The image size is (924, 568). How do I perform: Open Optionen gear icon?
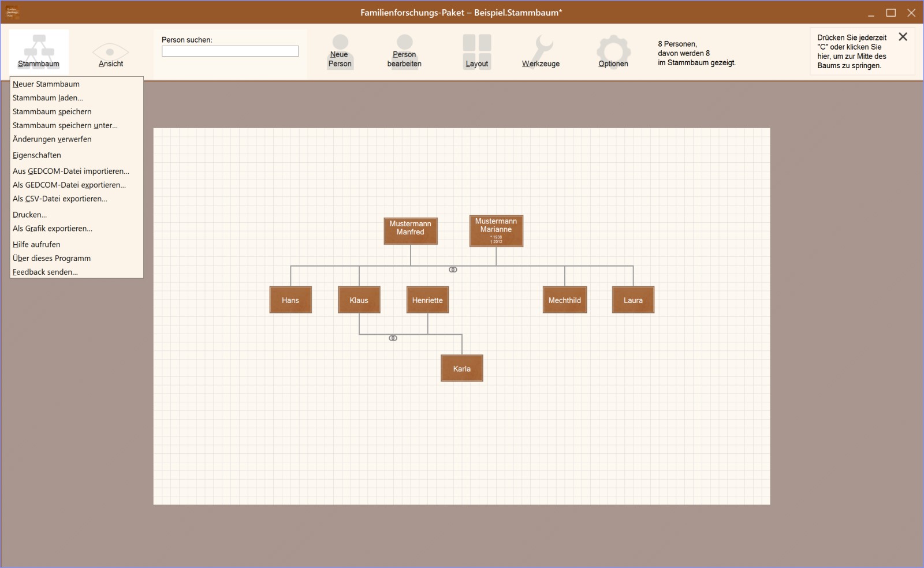[x=613, y=46]
